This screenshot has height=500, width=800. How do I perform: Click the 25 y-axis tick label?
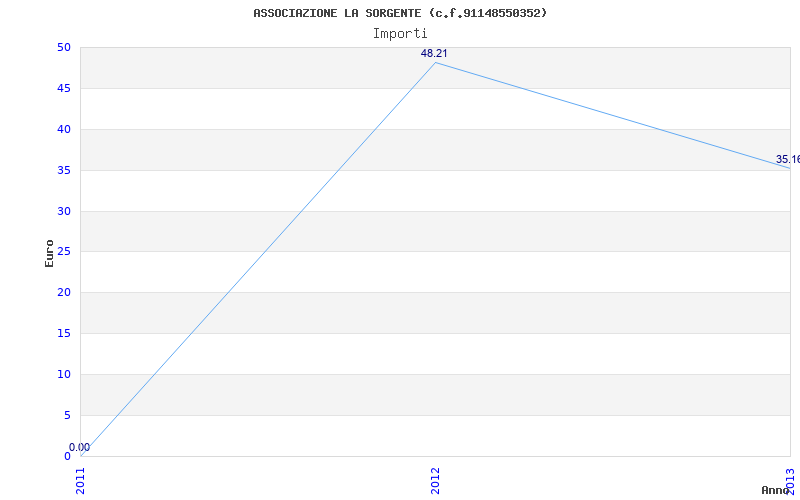64,252
